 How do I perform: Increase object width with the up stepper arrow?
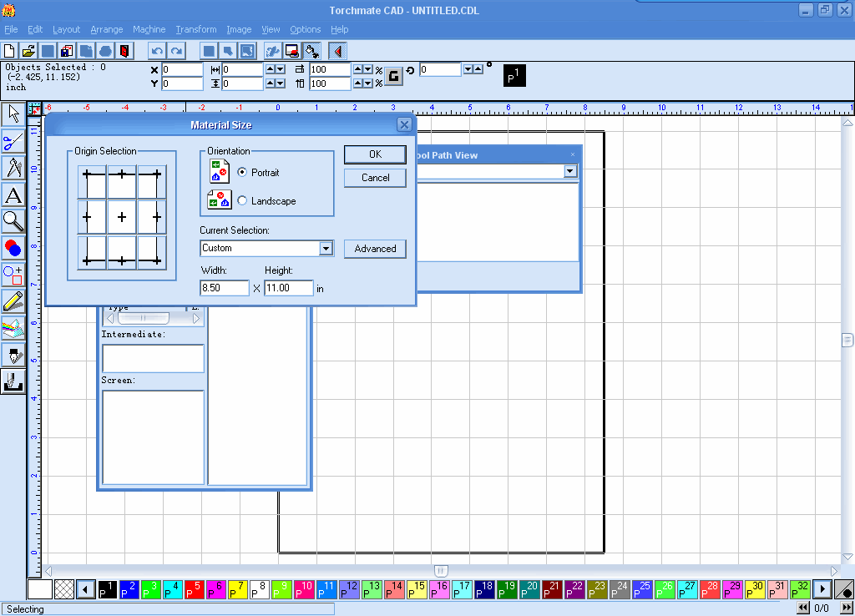(x=271, y=69)
